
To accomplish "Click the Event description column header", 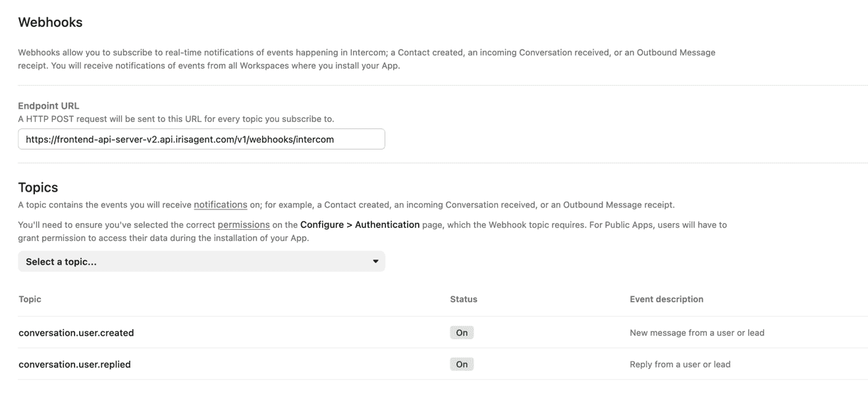I will 666,299.
